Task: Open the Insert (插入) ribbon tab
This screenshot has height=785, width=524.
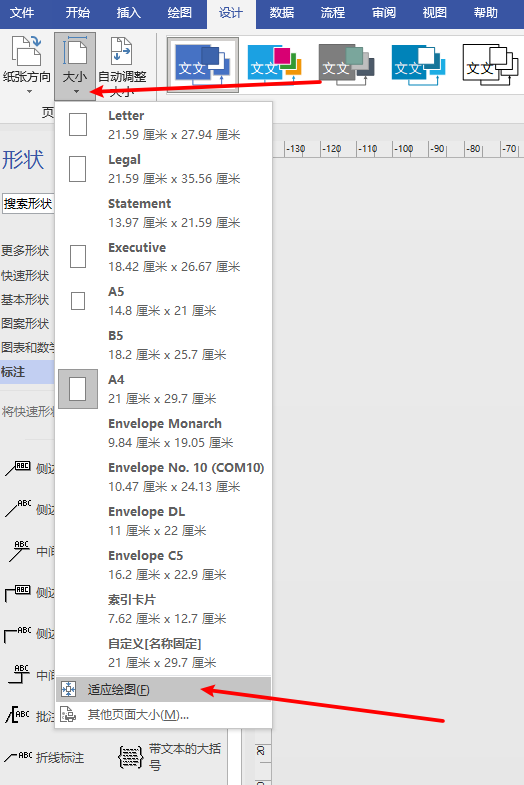Action: point(129,13)
